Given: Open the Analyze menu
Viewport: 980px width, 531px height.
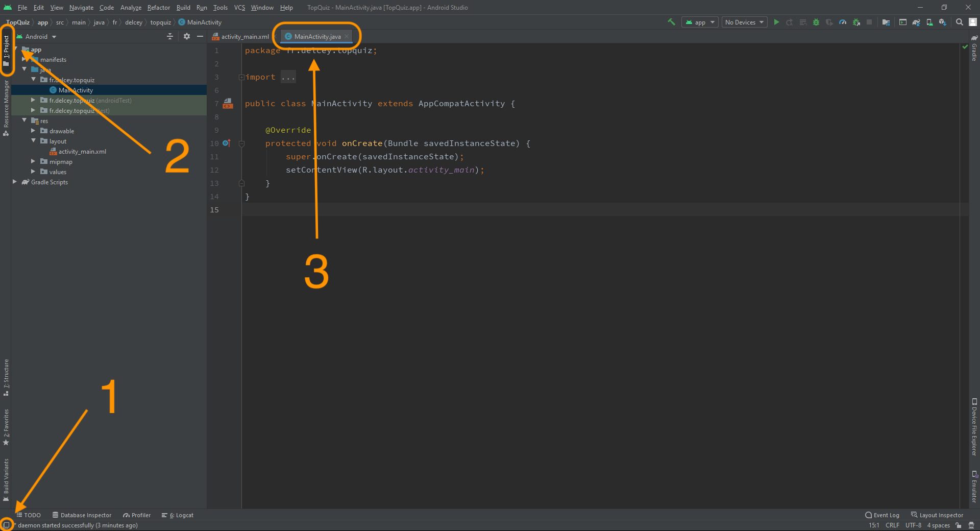Looking at the screenshot, I should tap(131, 7).
